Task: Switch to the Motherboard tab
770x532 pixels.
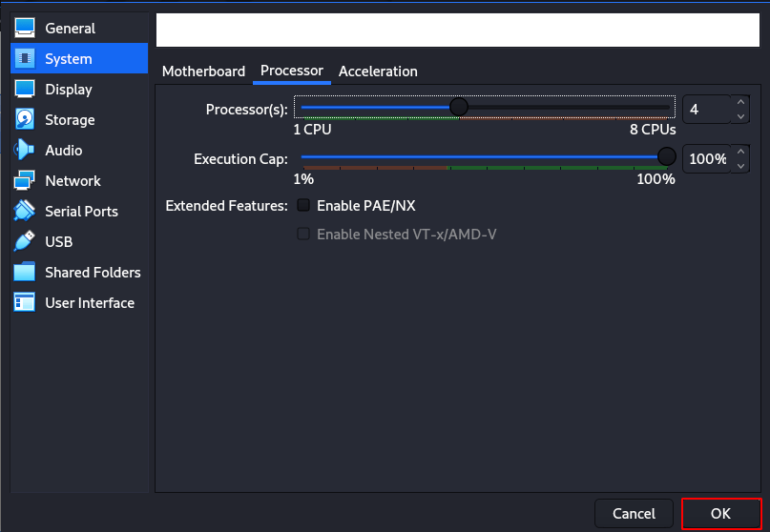Action: coord(203,72)
